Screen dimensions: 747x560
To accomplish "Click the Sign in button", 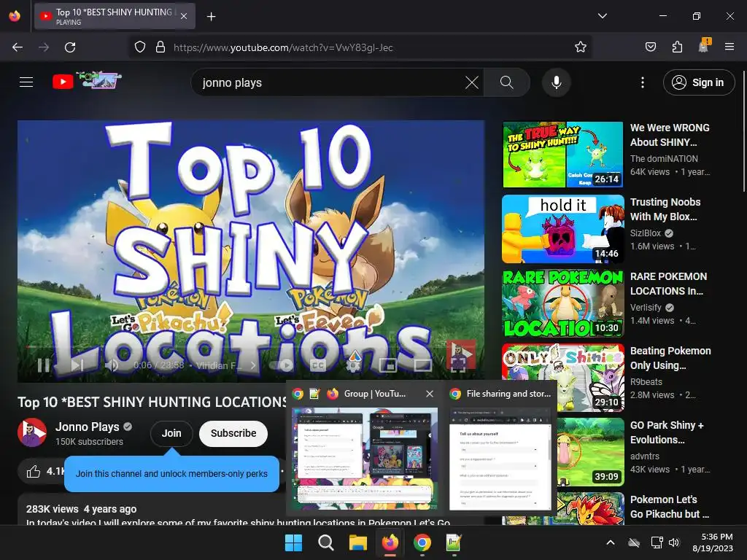I will point(698,82).
